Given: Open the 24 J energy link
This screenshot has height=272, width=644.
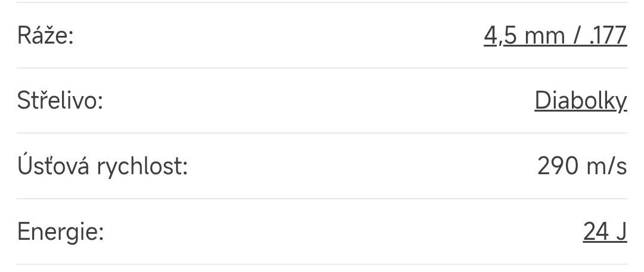Looking at the screenshot, I should (x=605, y=231).
